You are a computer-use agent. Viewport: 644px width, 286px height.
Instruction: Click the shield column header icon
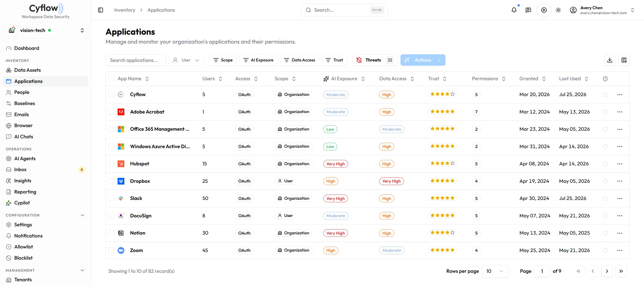605,79
